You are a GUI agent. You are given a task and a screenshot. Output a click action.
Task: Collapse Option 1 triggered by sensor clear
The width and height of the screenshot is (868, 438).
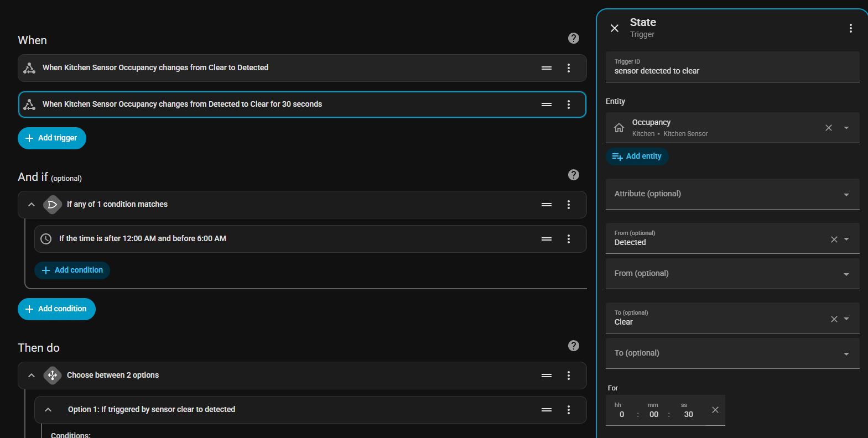[48, 410]
